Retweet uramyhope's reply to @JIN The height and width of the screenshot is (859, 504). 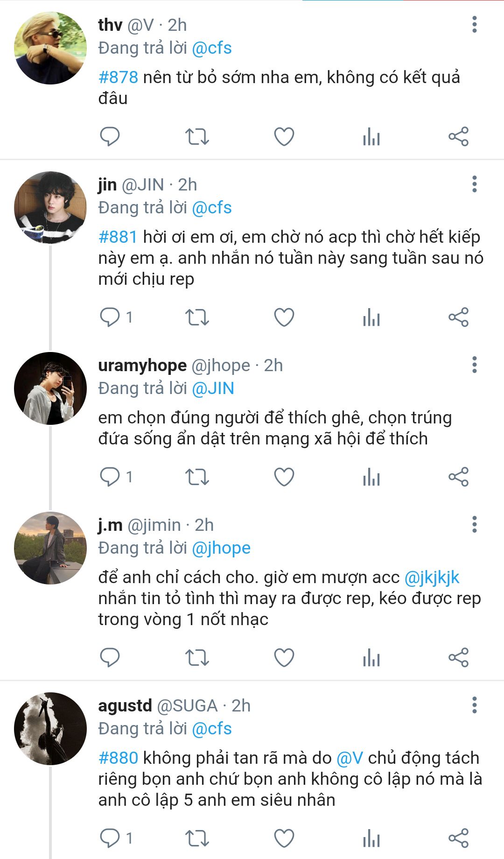[x=197, y=477]
